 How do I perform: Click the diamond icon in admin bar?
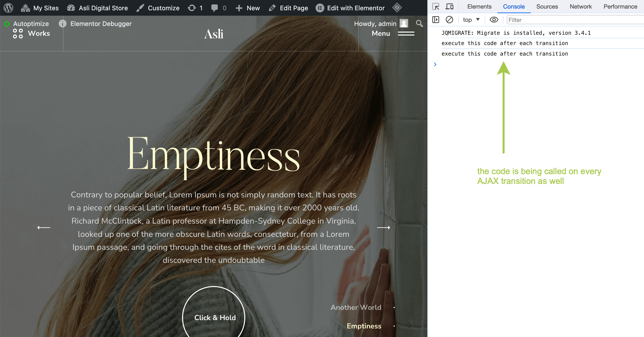(397, 8)
